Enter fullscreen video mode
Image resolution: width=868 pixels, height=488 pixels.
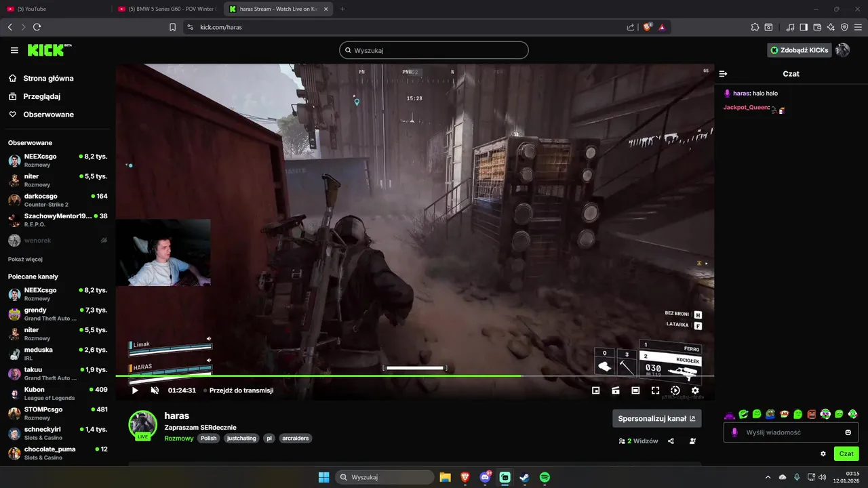coord(655,390)
